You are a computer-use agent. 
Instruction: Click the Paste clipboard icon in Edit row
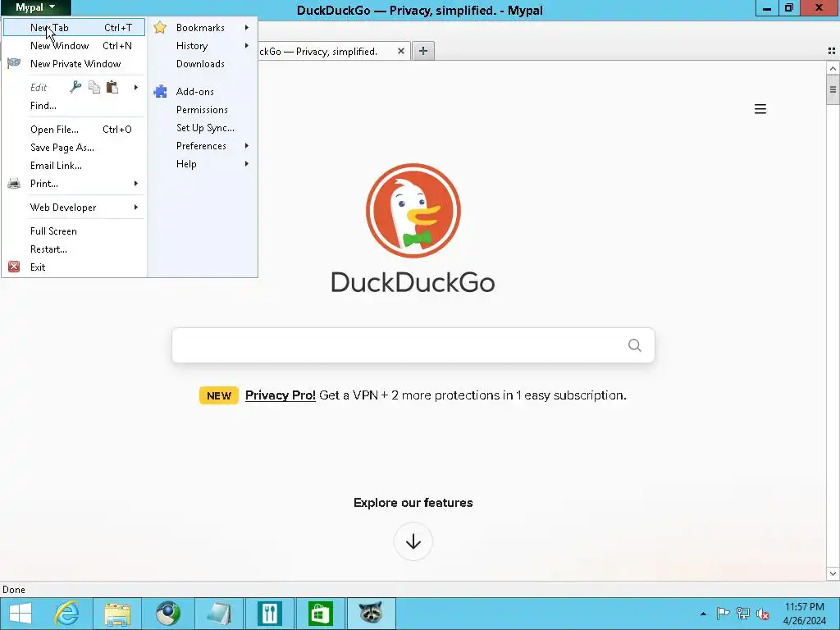tap(112, 87)
